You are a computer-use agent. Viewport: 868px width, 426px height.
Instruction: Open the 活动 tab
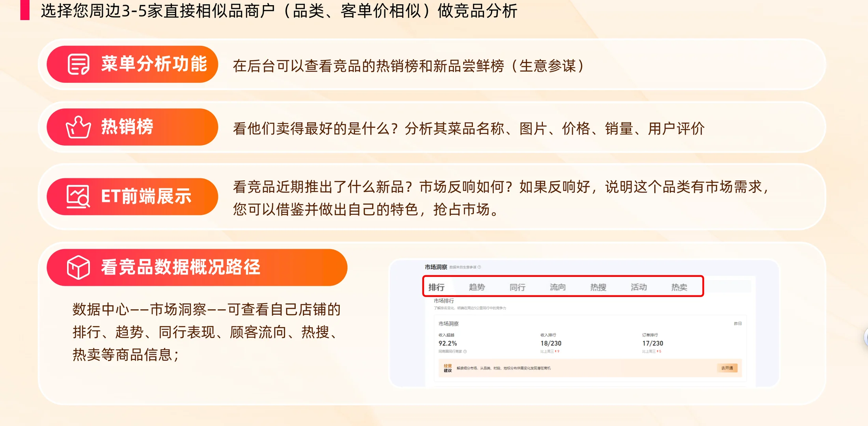coord(639,287)
